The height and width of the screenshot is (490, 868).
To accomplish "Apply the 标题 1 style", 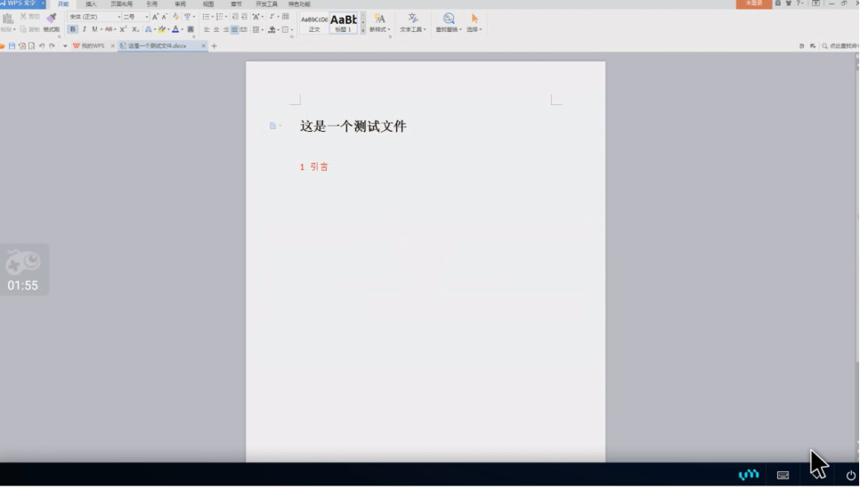I will [x=344, y=23].
